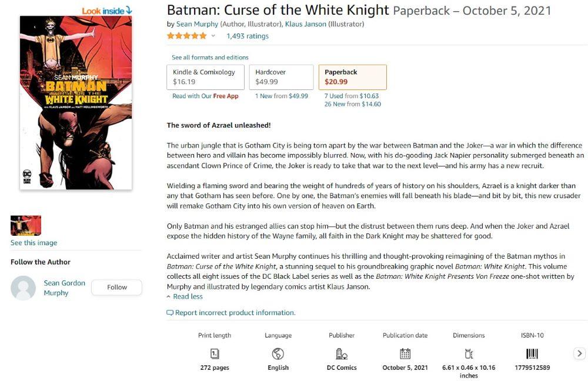Click the author profile avatar icon
This screenshot has width=588, height=381.
[x=24, y=288]
